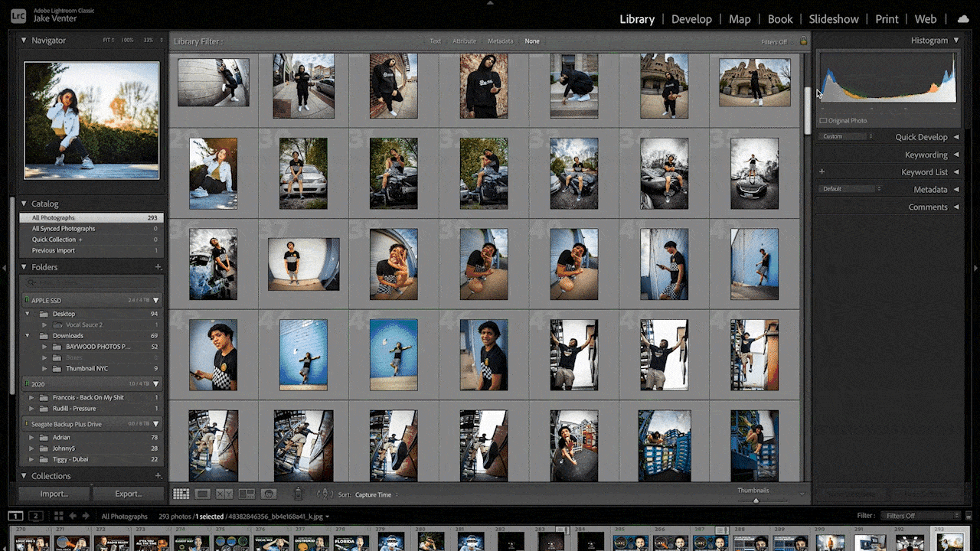Image resolution: width=980 pixels, height=551 pixels.
Task: Expand the Quick Develop panel
Action: pyautogui.click(x=955, y=137)
